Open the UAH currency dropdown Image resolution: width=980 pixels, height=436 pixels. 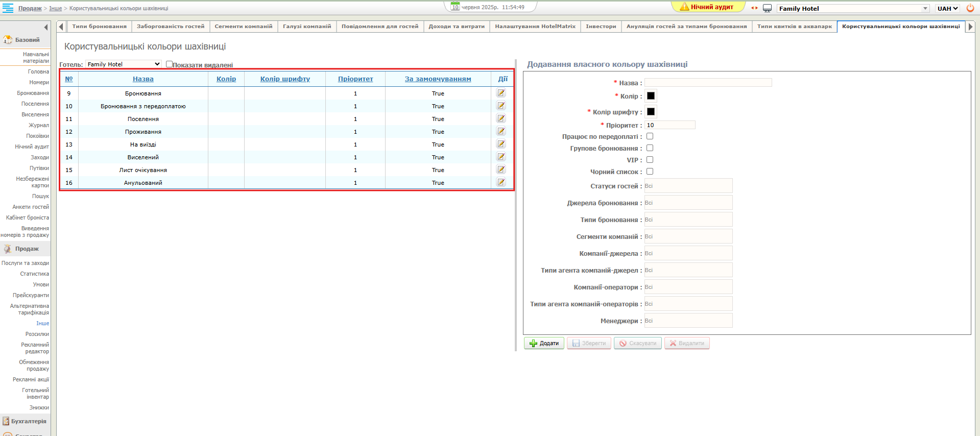click(947, 8)
